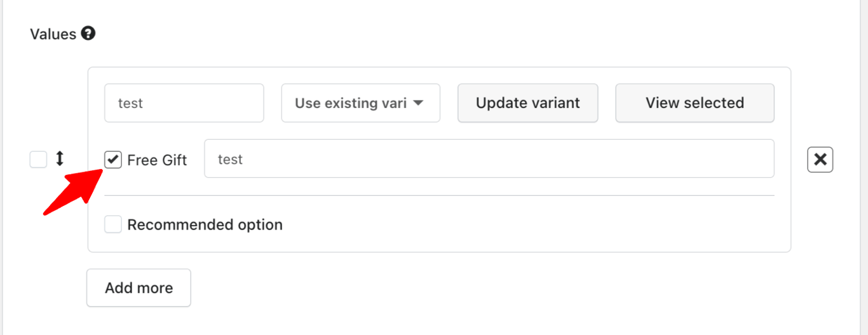Viewport: 868px width, 335px height.
Task: Open the "Use existing vari" dropdown
Action: click(360, 103)
